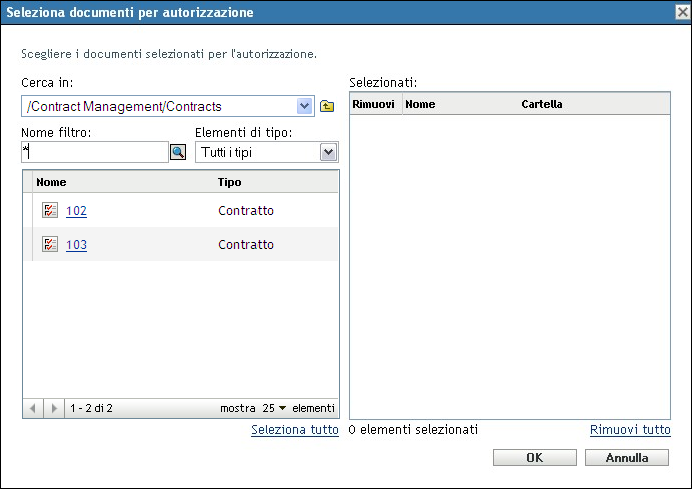
Task: Click the contract icon beside 103
Action: point(50,244)
